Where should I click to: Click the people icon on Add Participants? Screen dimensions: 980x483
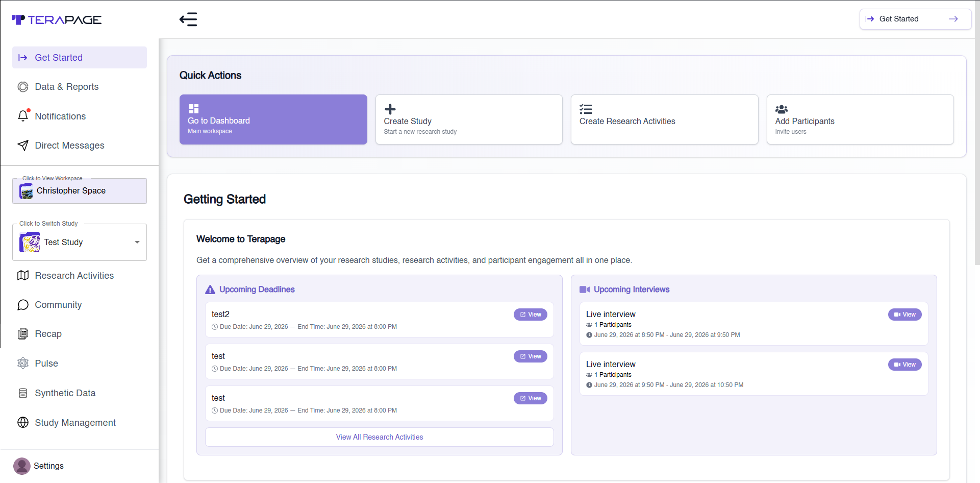(x=782, y=109)
